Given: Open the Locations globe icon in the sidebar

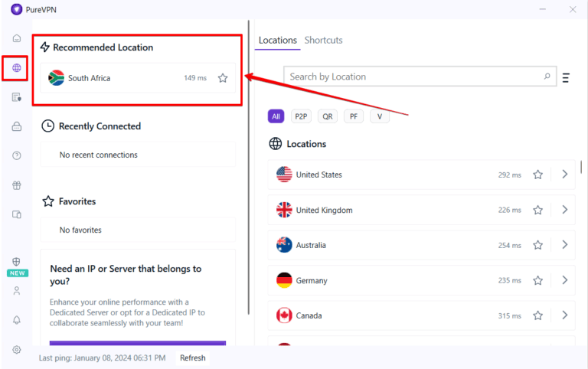Looking at the screenshot, I should [x=17, y=68].
